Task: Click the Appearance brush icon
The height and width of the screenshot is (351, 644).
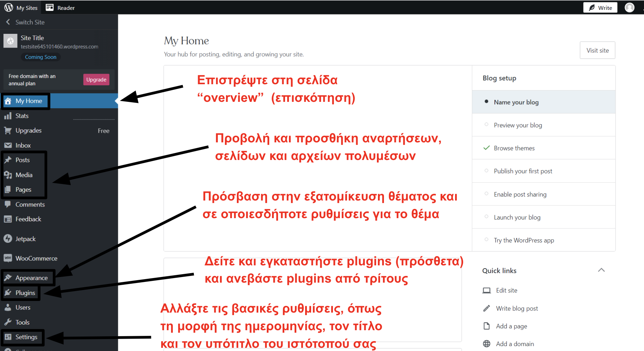Action: pos(8,278)
